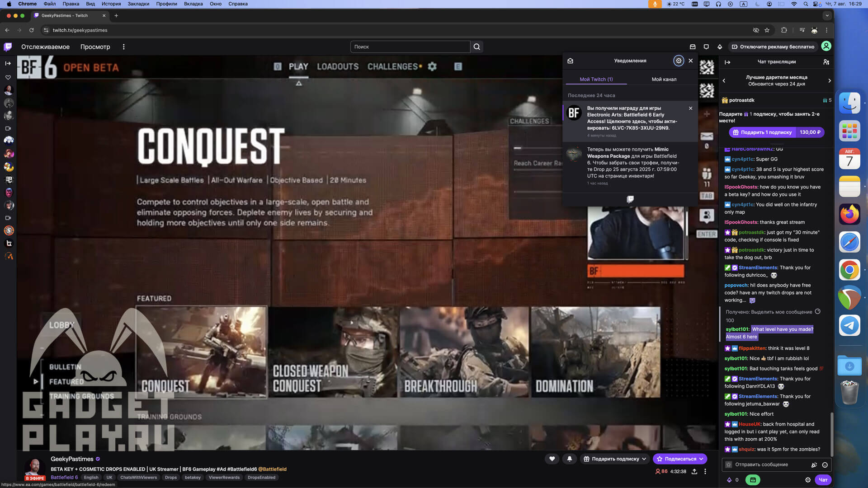Open notification settings gear

pos(679,61)
